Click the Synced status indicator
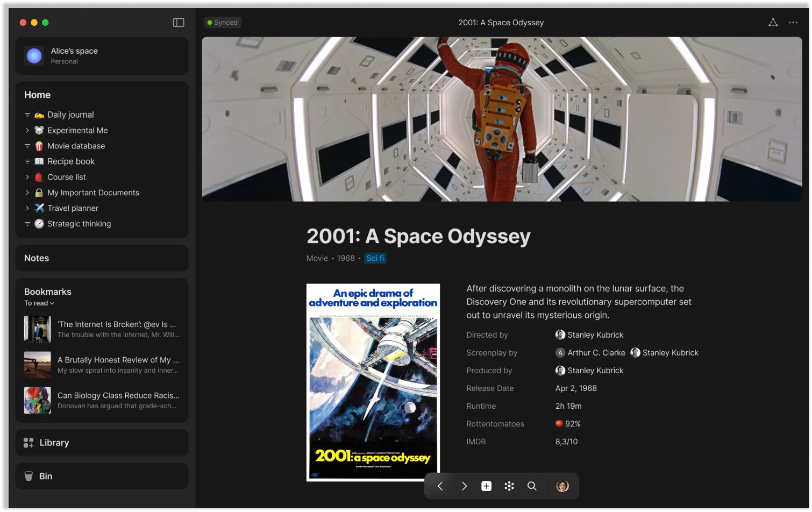The image size is (812, 512). (x=223, y=23)
